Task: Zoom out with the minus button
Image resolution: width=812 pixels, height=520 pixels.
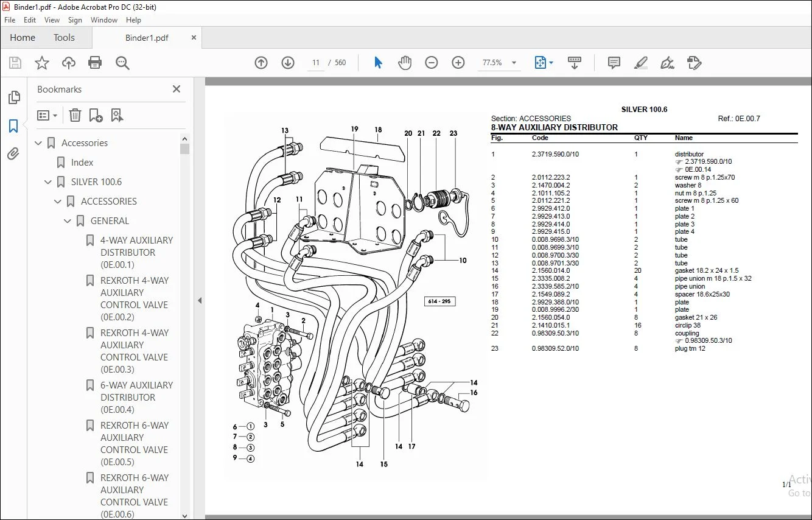Action: (x=432, y=63)
